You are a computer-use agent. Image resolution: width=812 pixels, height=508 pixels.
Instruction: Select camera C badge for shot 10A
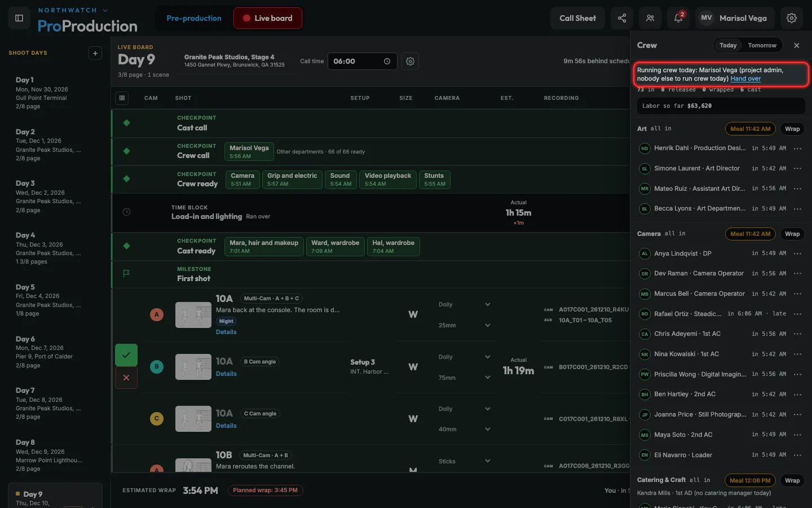157,418
